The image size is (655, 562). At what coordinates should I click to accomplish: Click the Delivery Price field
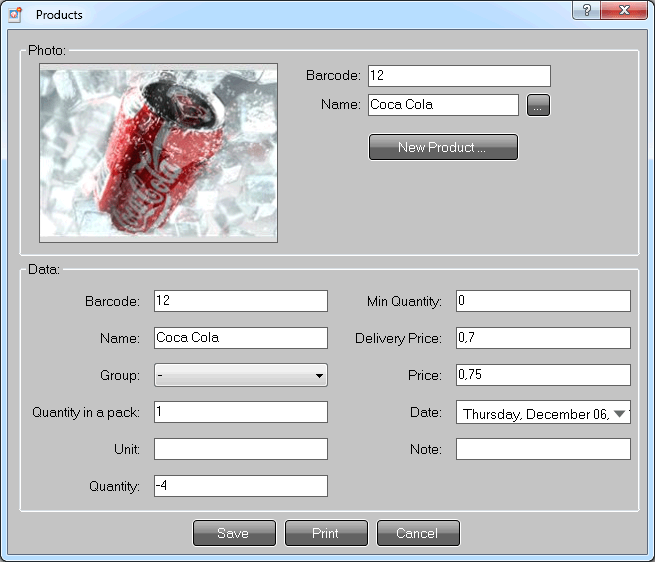tap(543, 339)
